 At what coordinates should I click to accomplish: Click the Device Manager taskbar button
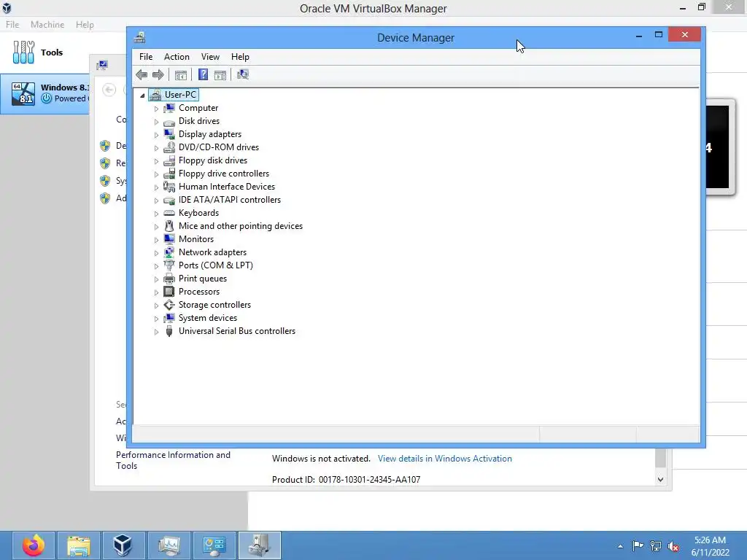[x=260, y=545]
